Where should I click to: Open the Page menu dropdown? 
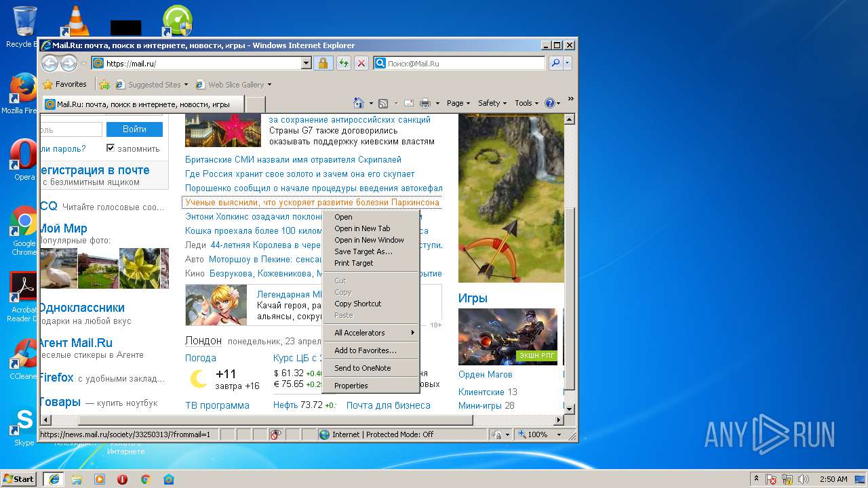[x=459, y=103]
